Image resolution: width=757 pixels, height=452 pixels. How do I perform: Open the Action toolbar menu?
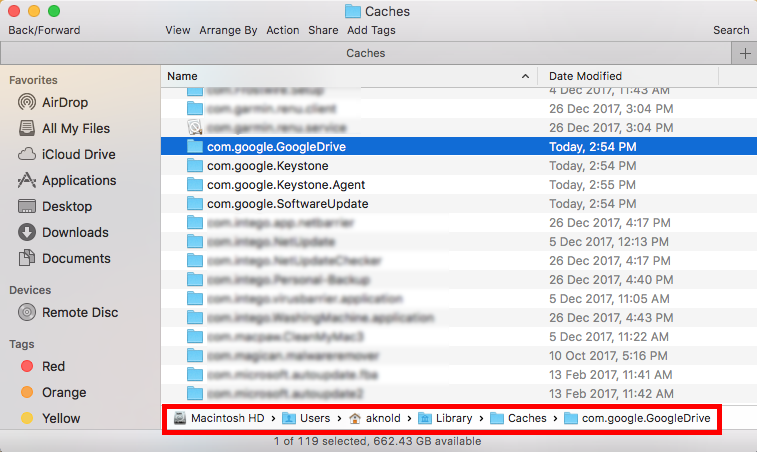pyautogui.click(x=283, y=30)
